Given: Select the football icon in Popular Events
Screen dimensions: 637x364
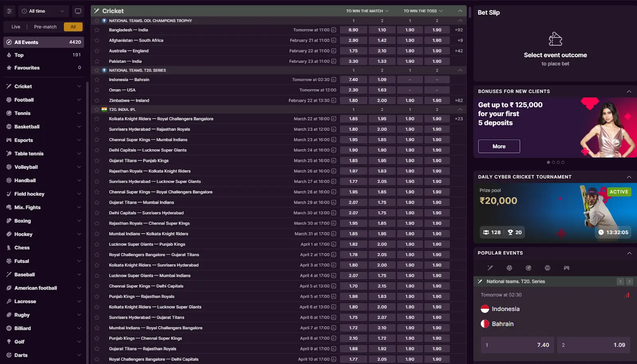Looking at the screenshot, I should tap(509, 268).
